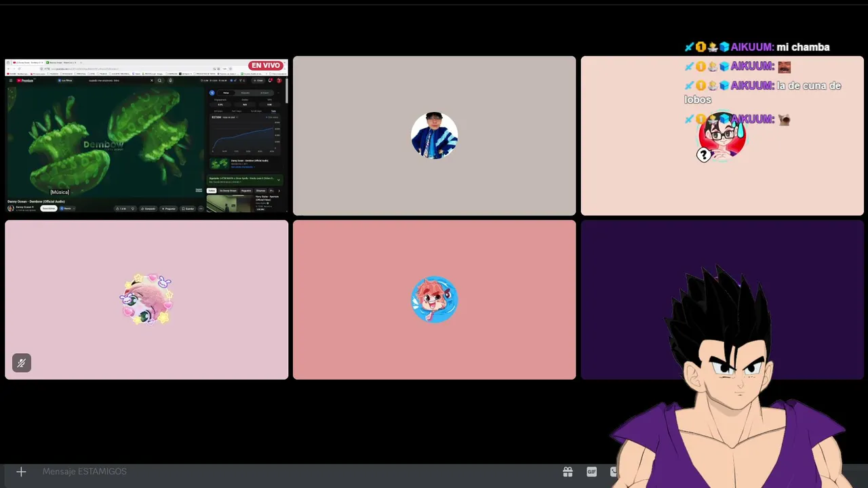The image size is (868, 488).
Task: Click the EN VIVO live badge on the stream
Action: [266, 66]
